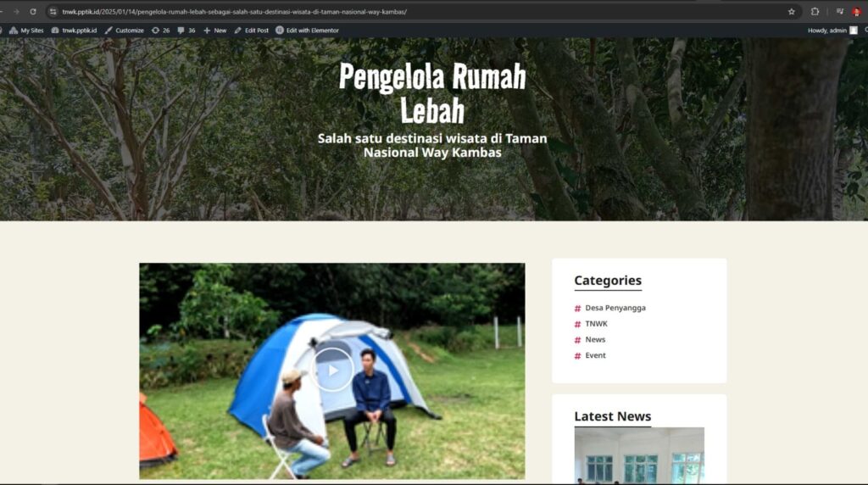Viewport: 868px width, 485px height.
Task: Click the 26 pending updates icon
Action: click(x=160, y=31)
